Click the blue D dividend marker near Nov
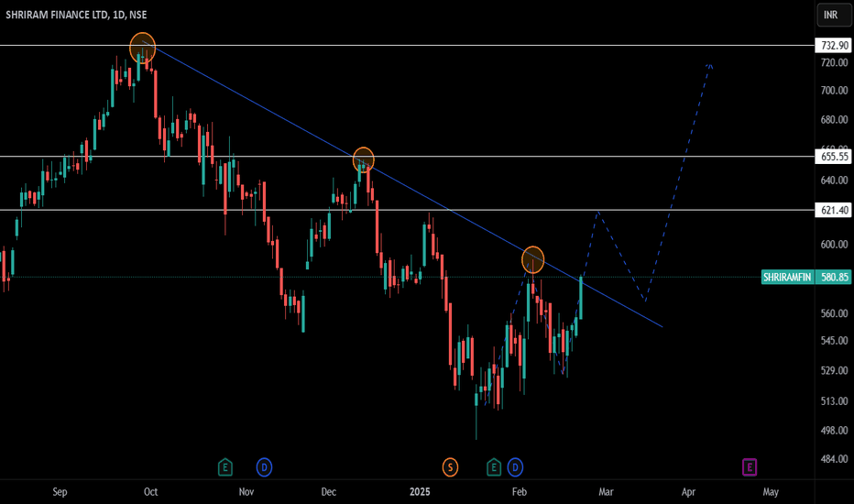 264,467
